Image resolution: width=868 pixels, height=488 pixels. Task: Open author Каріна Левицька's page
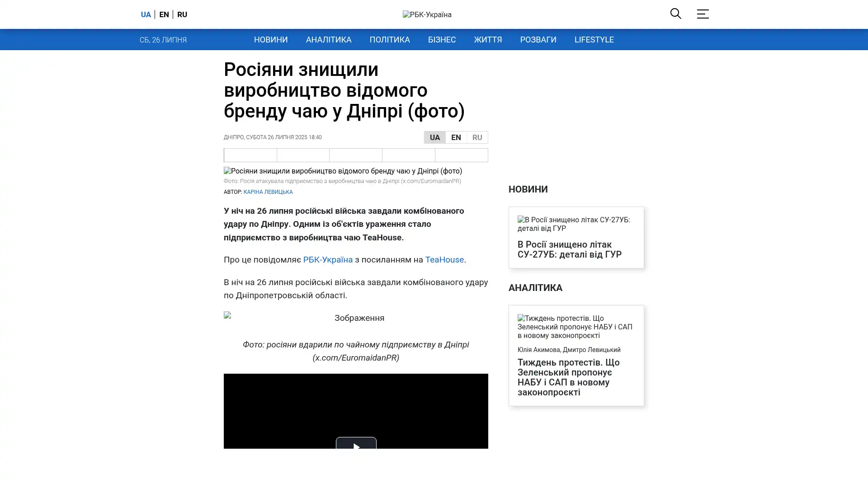pos(268,192)
